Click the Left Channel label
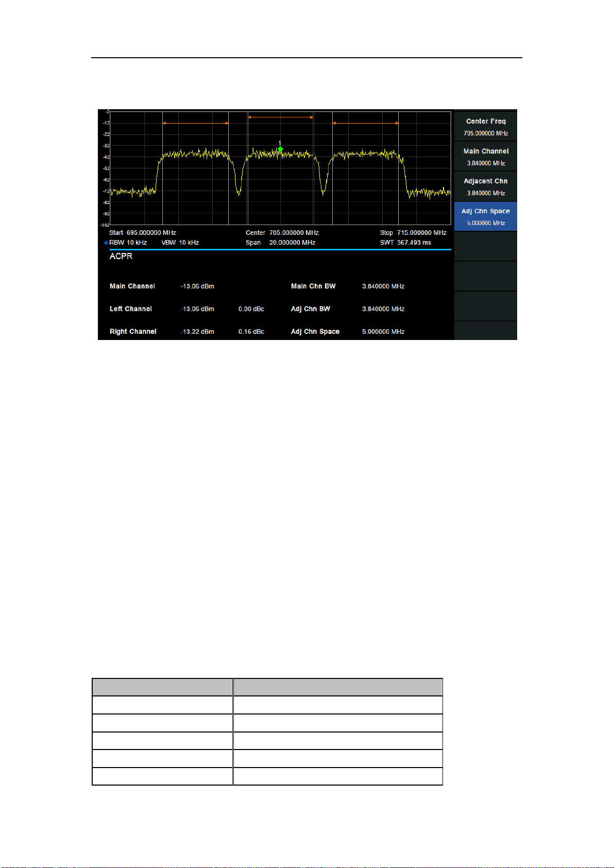 [x=131, y=309]
